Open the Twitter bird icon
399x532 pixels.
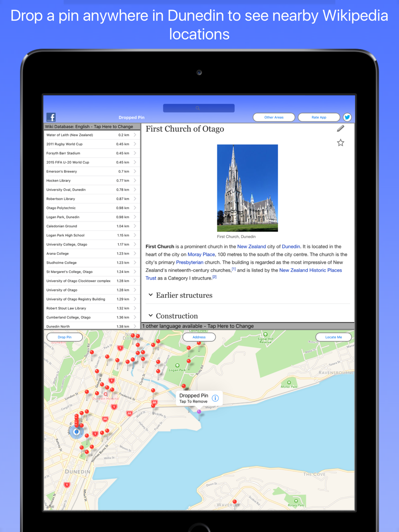347,117
